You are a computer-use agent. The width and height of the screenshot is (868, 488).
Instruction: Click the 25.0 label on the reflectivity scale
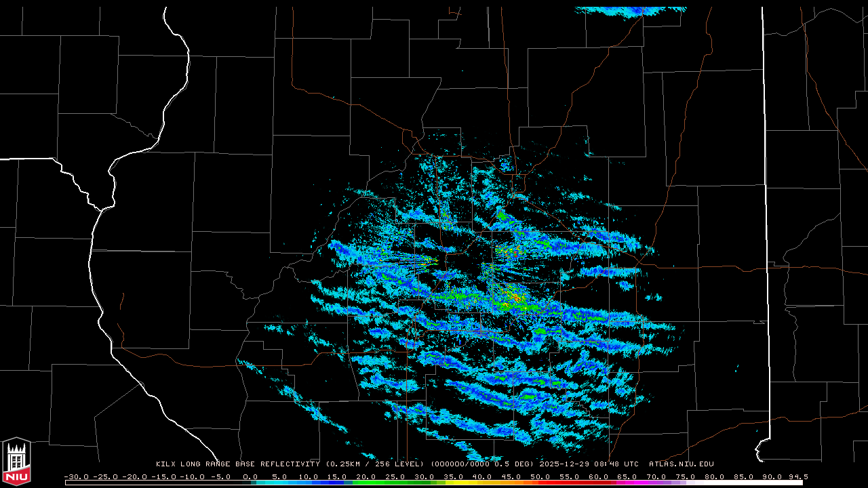point(396,476)
